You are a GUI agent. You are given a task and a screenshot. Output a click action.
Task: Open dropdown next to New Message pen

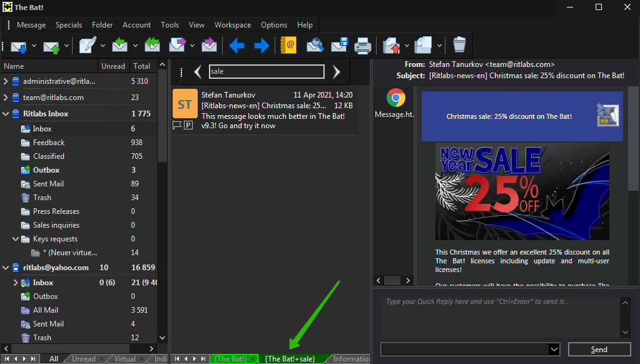(103, 46)
